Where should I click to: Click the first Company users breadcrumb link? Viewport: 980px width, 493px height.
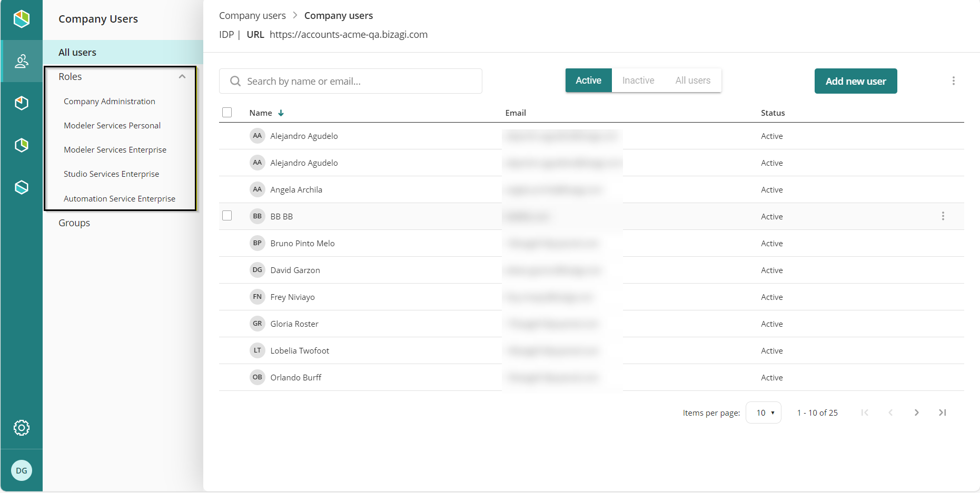click(x=252, y=16)
